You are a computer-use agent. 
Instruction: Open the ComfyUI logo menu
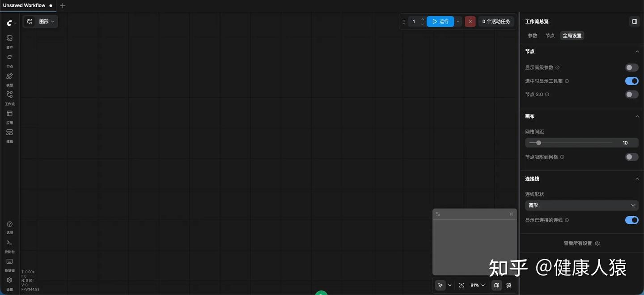[9, 23]
